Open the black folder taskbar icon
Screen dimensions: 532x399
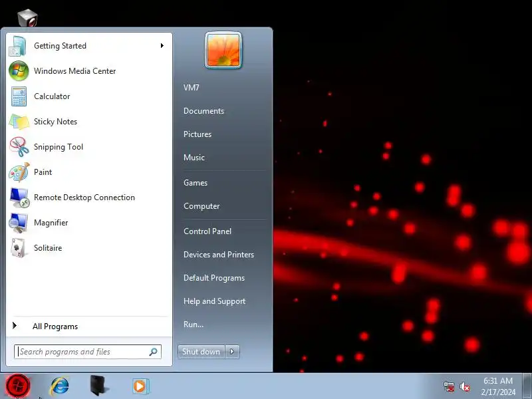point(99,386)
